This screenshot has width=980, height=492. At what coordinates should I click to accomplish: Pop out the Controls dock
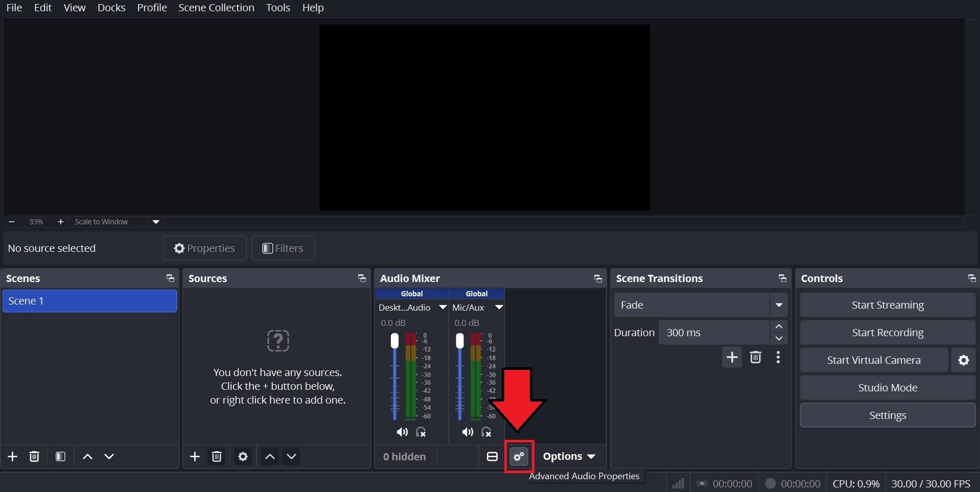[x=972, y=278]
